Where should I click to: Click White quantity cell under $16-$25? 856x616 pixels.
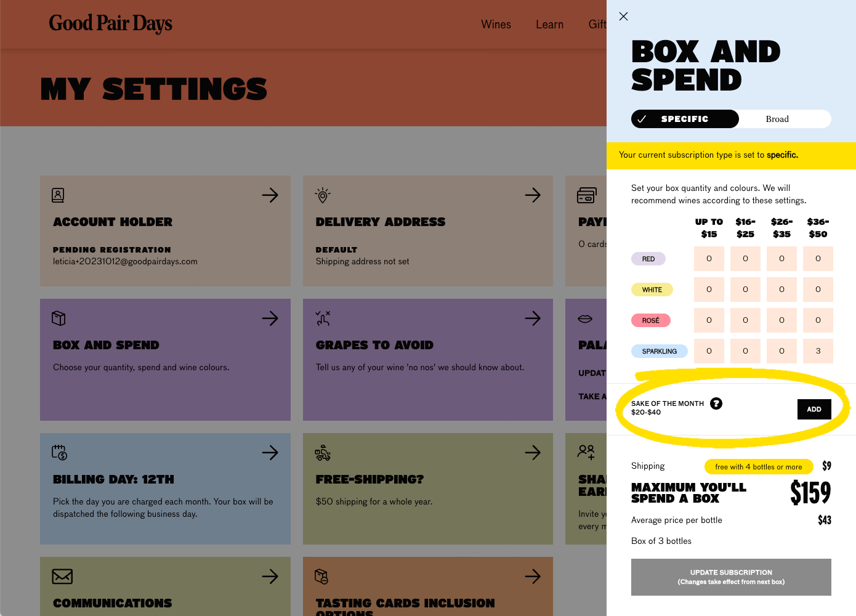(x=745, y=290)
